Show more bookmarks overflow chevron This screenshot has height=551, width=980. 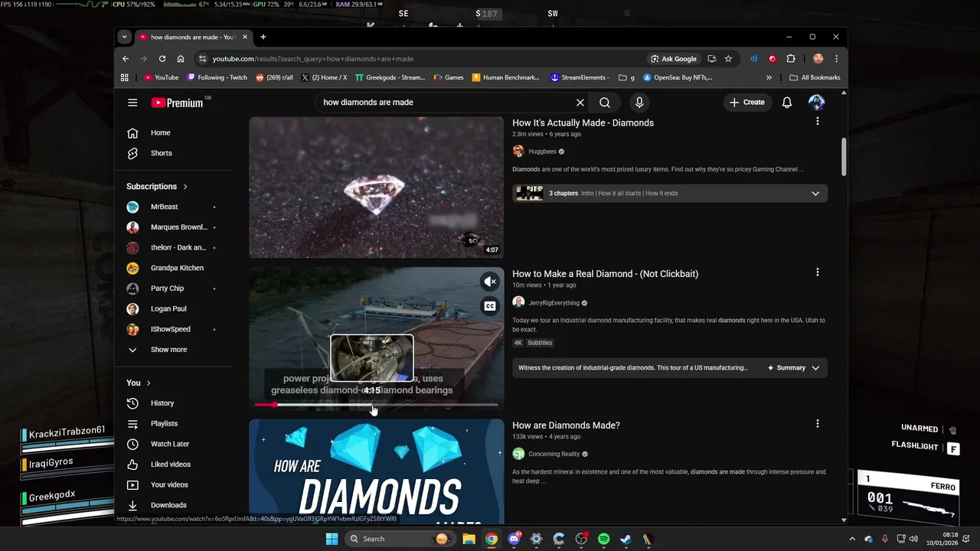[x=769, y=77]
